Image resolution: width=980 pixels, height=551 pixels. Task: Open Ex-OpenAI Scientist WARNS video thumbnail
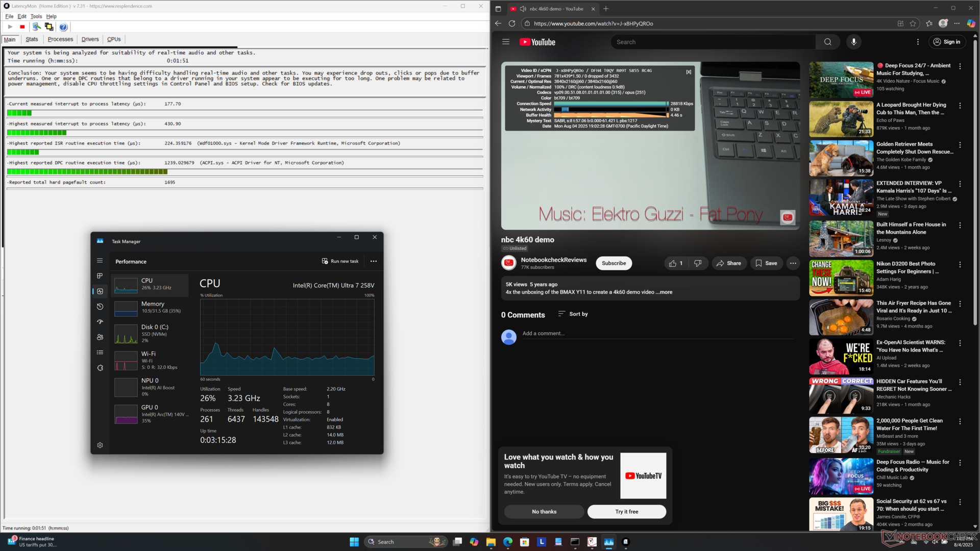841,356
